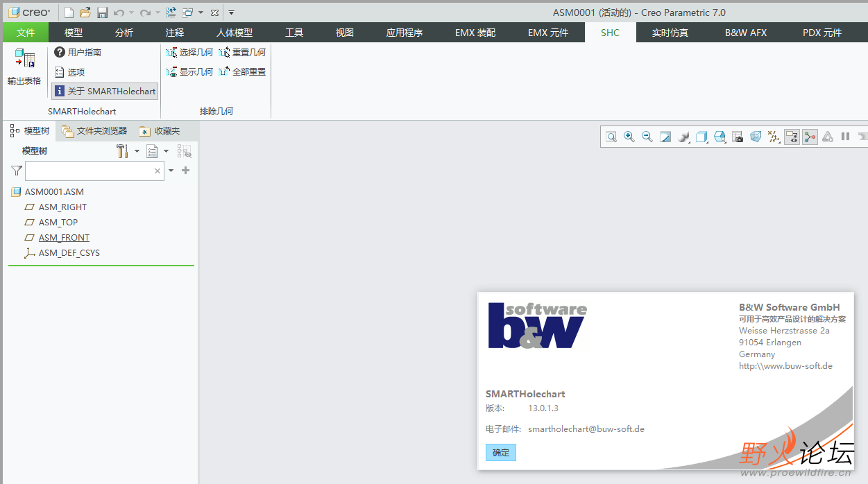Open the 用户指南 user guide
This screenshot has width=868, height=484.
pos(78,52)
